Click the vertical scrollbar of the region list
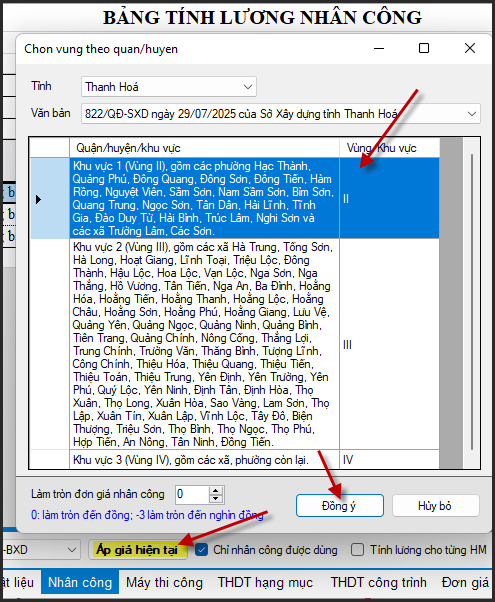 (x=472, y=302)
